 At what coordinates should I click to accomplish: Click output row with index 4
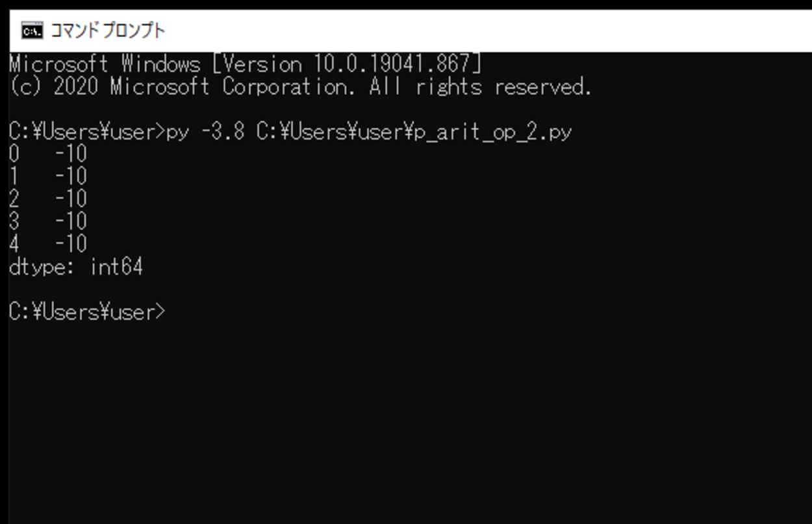[x=48, y=244]
